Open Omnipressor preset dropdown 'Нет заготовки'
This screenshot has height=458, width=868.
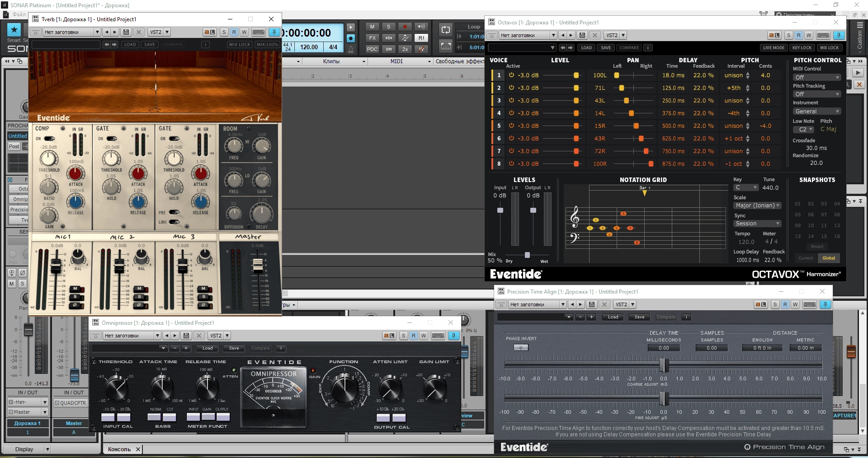(132, 336)
